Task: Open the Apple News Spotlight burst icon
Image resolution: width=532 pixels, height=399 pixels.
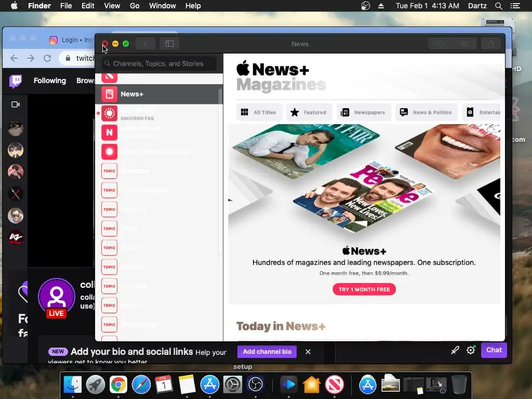Action: tap(109, 152)
